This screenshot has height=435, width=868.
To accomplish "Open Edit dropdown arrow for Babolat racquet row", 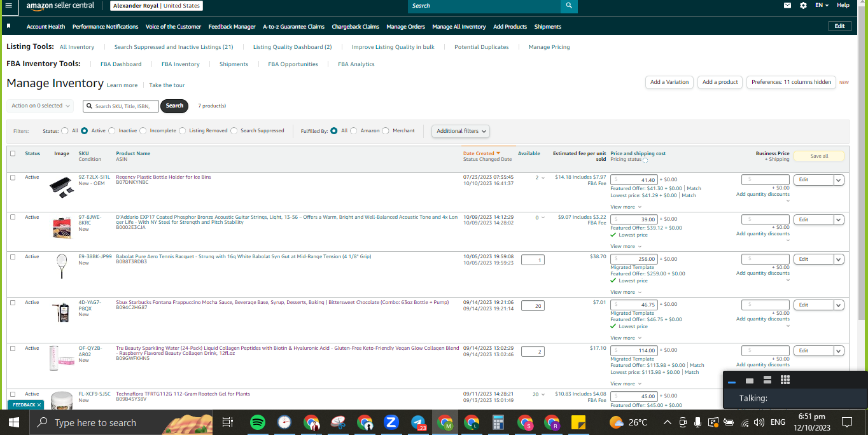I will [839, 259].
